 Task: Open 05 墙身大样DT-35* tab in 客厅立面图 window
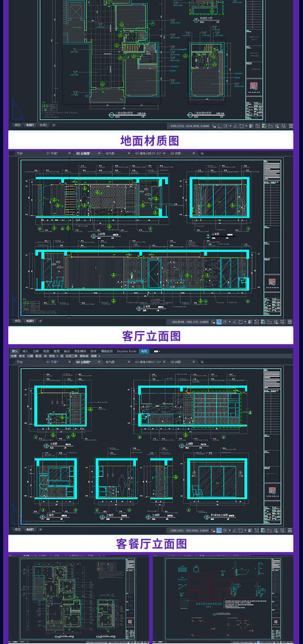click(148, 154)
